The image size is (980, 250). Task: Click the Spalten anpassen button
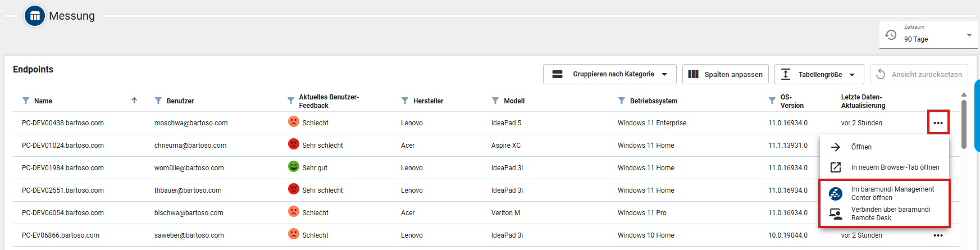pos(725,74)
